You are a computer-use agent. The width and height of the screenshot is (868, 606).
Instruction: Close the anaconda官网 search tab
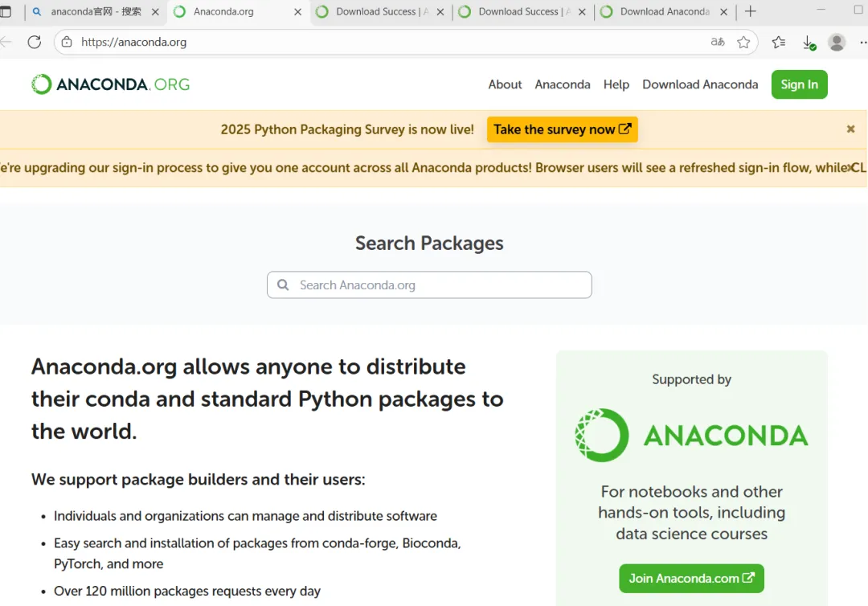click(x=156, y=11)
